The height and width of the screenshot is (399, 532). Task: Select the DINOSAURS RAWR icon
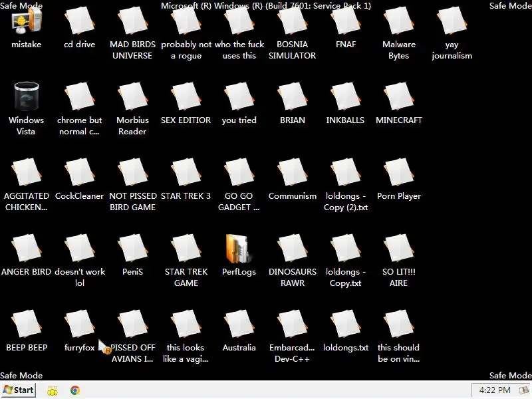(293, 248)
